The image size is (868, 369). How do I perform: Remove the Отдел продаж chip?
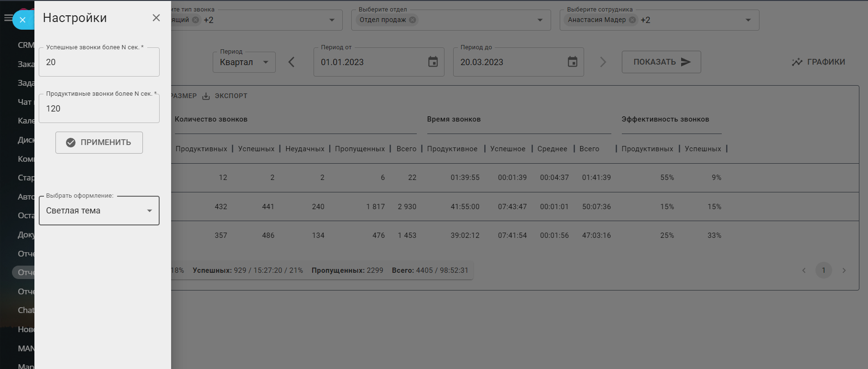point(412,20)
